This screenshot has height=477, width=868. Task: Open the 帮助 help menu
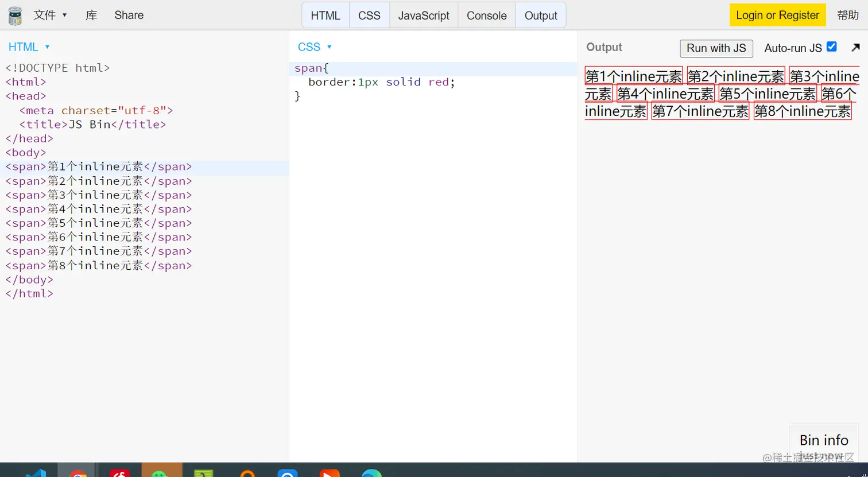(848, 15)
